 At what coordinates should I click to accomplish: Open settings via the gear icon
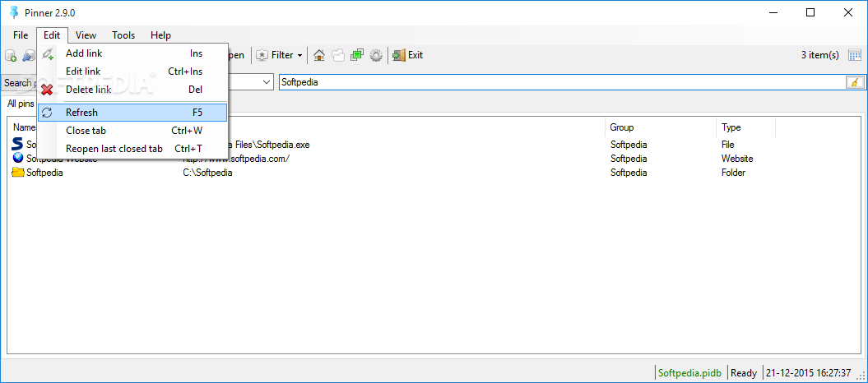click(x=376, y=55)
